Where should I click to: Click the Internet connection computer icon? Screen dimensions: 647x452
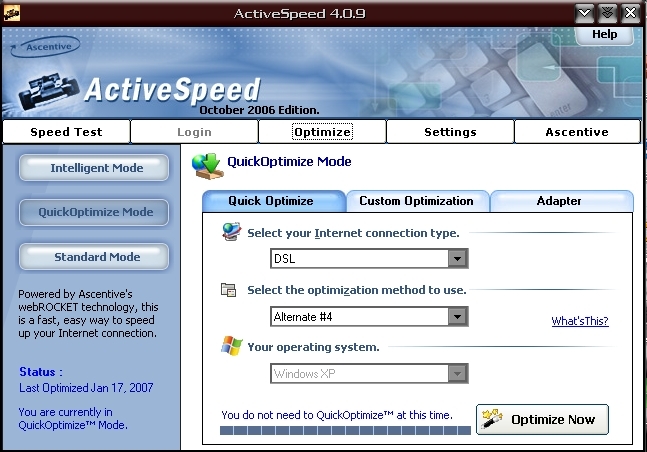pyautogui.click(x=231, y=232)
